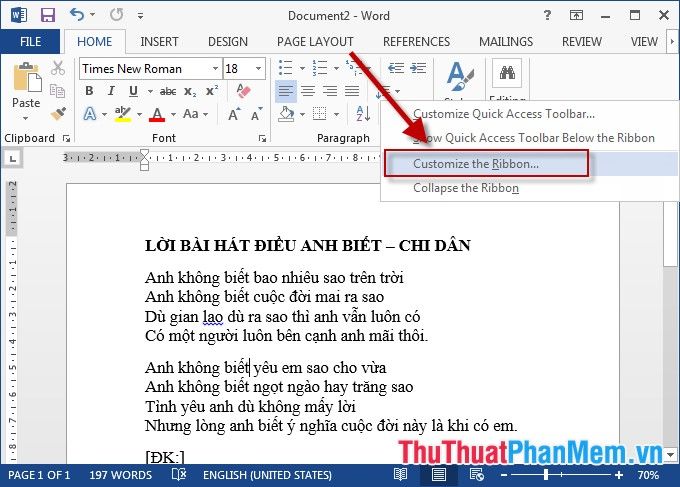
Task: Open Customize Quick Access Toolbar dropdown arrow
Action: (140, 16)
